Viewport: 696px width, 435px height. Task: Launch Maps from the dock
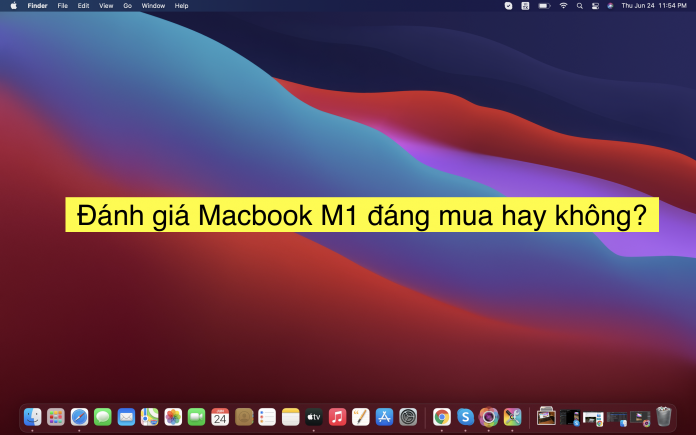(150, 417)
